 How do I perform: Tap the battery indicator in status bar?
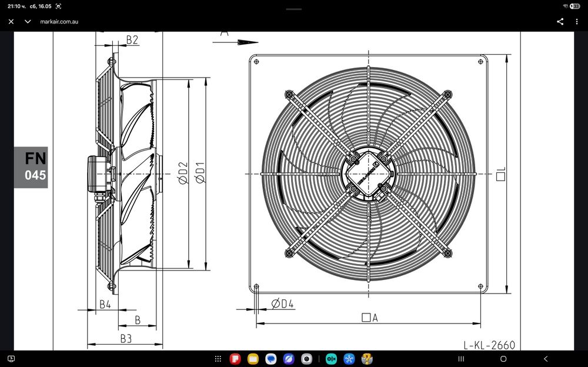[x=575, y=6]
